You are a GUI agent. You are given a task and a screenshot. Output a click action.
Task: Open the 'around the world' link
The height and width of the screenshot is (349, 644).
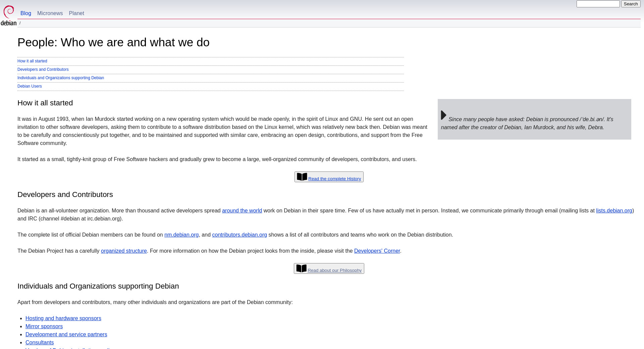coord(242,211)
